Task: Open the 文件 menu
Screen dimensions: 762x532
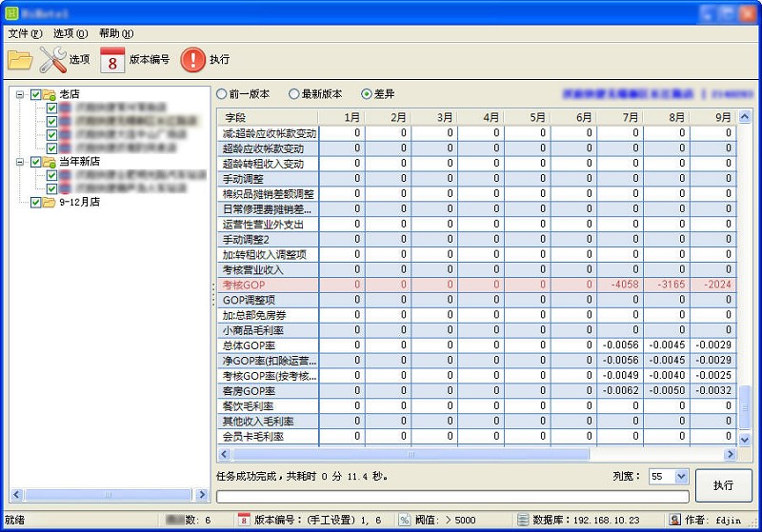Action: click(25, 33)
